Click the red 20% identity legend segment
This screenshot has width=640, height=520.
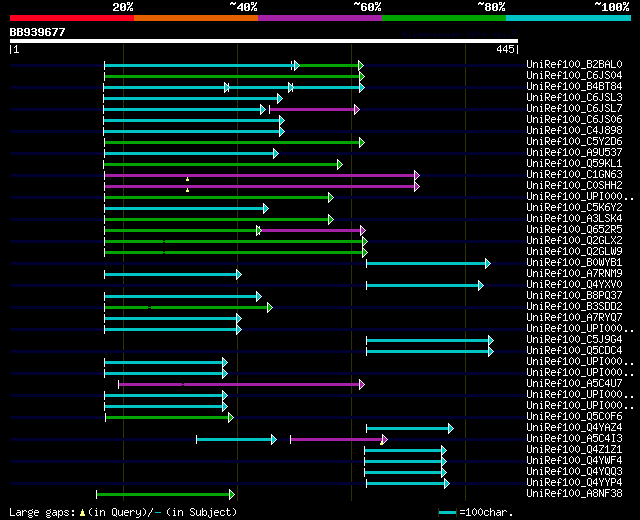click(x=72, y=18)
